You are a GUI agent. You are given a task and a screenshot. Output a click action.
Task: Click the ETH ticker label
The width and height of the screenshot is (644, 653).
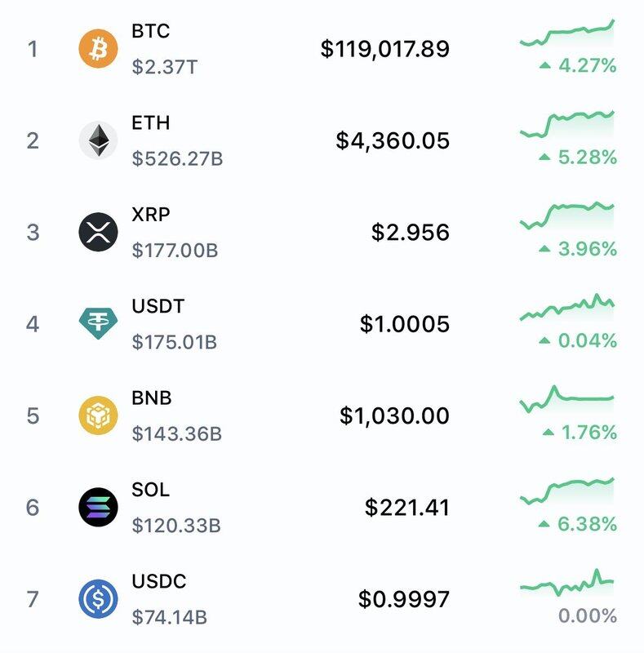coord(151,123)
